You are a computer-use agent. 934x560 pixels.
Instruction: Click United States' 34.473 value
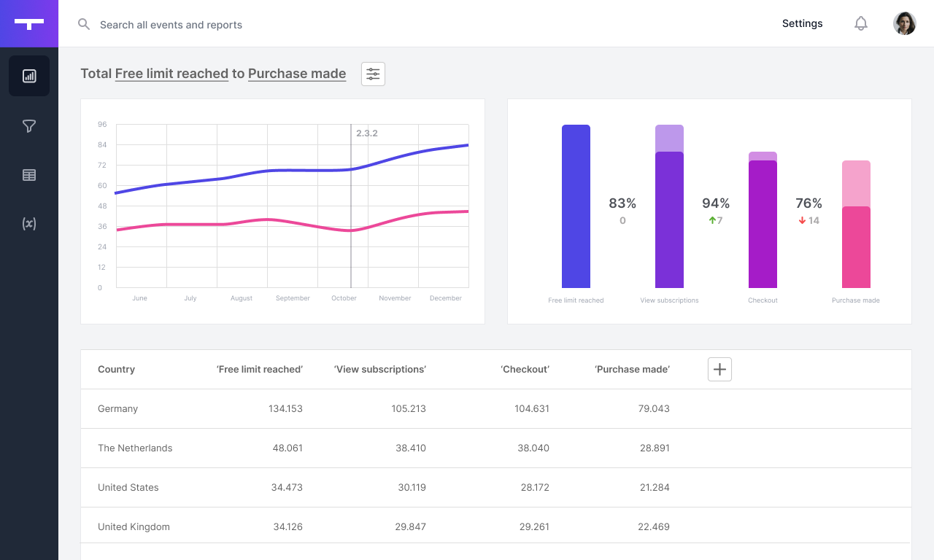click(287, 488)
